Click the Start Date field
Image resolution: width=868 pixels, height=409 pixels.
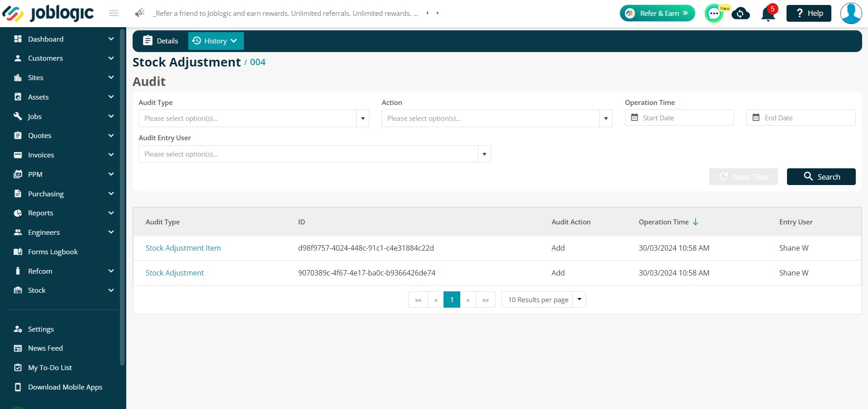coord(679,118)
